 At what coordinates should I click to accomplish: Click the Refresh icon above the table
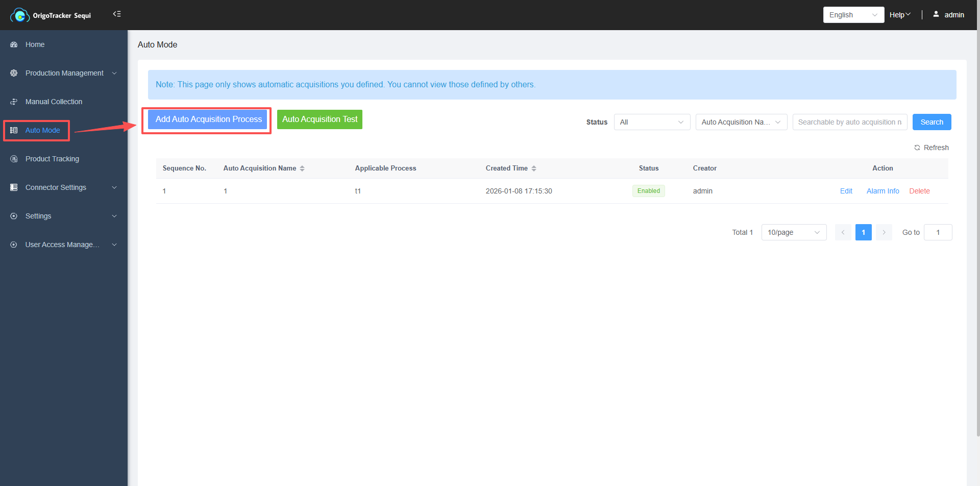(917, 148)
